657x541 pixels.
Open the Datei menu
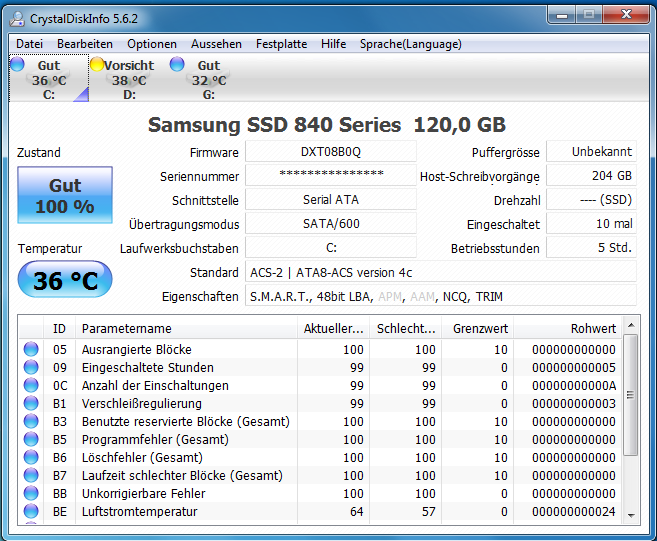click(29, 44)
